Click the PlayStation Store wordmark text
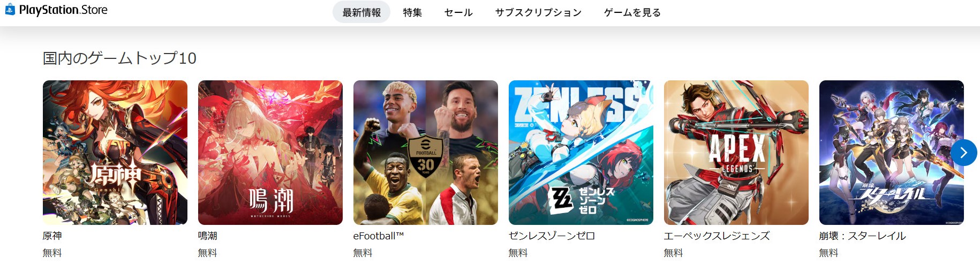The height and width of the screenshot is (264, 980). tap(63, 10)
